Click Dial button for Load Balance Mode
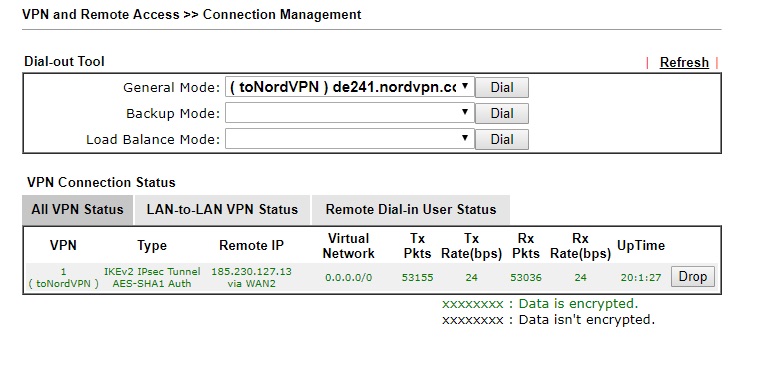Viewport: 757px width, 374px height. pos(502,139)
